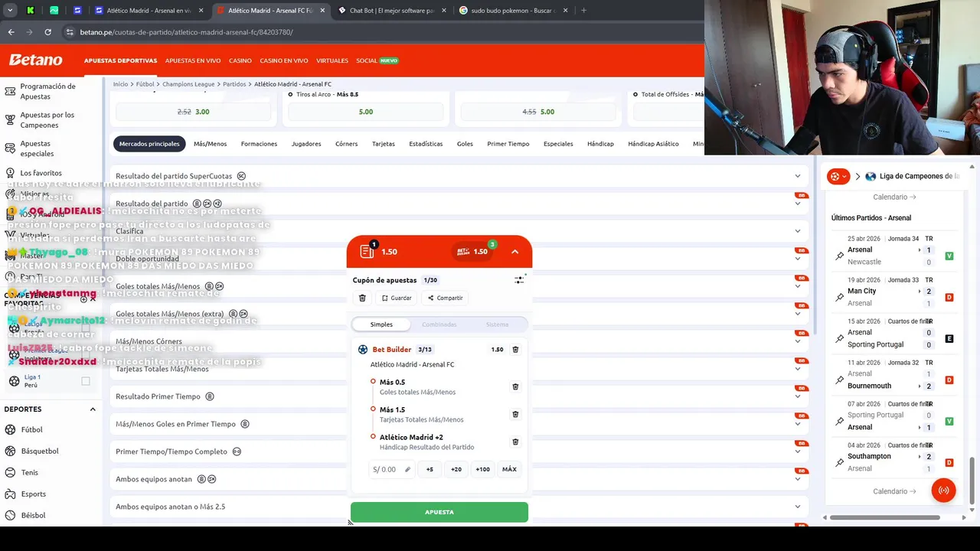Delete the entire bet coupon with trash icon
980x551 pixels.
[362, 298]
